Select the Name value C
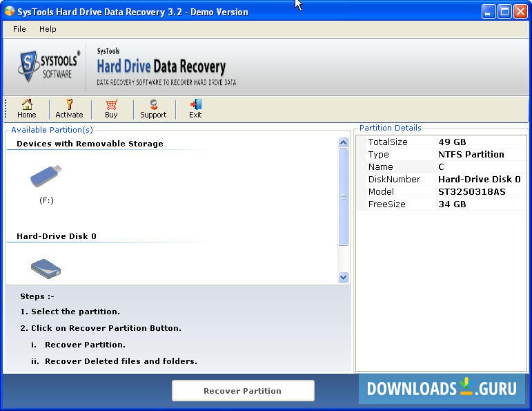The width and height of the screenshot is (532, 411). [x=441, y=166]
